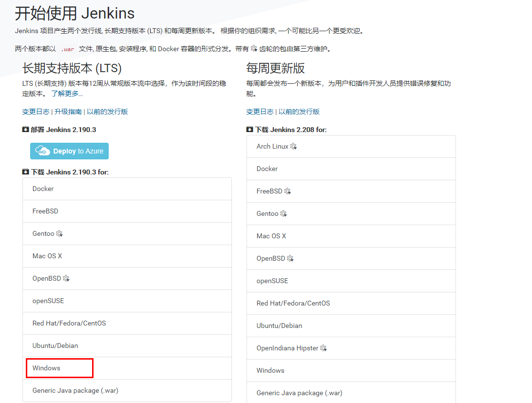
Task: Click the .war code text
Action: [68, 49]
